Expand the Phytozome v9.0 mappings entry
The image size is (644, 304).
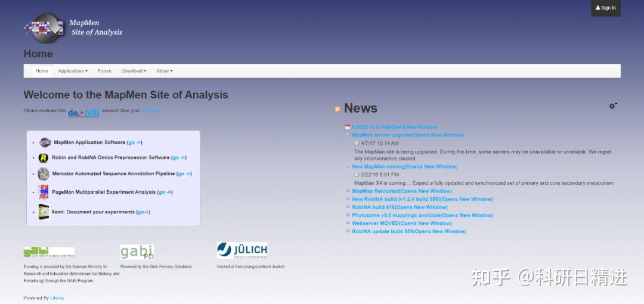(348, 215)
